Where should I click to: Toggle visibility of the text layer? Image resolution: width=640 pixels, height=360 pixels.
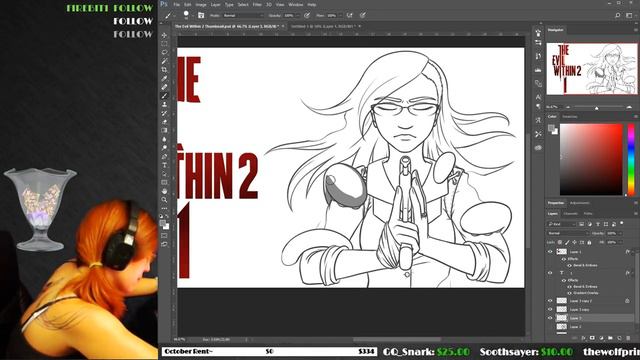tap(550, 273)
